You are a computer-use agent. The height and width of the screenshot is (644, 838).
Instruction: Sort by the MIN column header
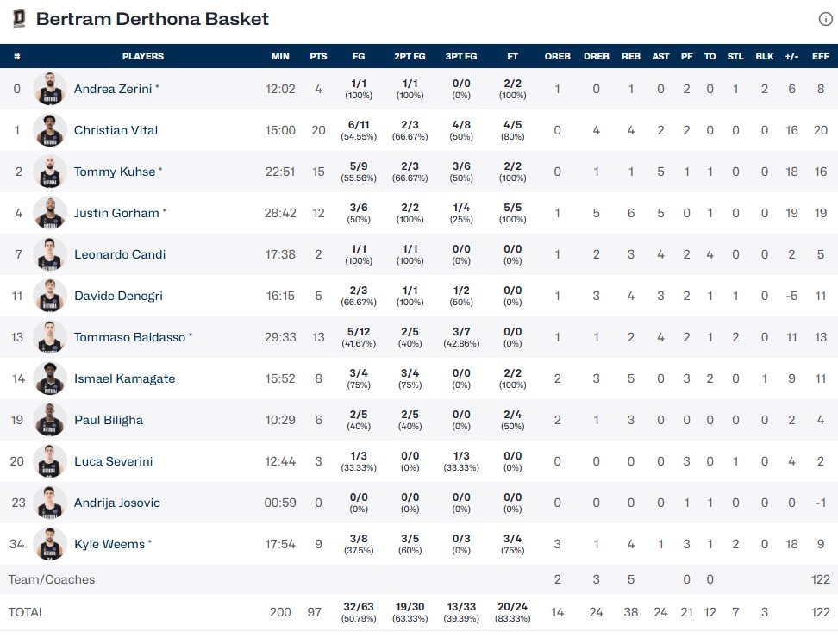click(x=280, y=56)
